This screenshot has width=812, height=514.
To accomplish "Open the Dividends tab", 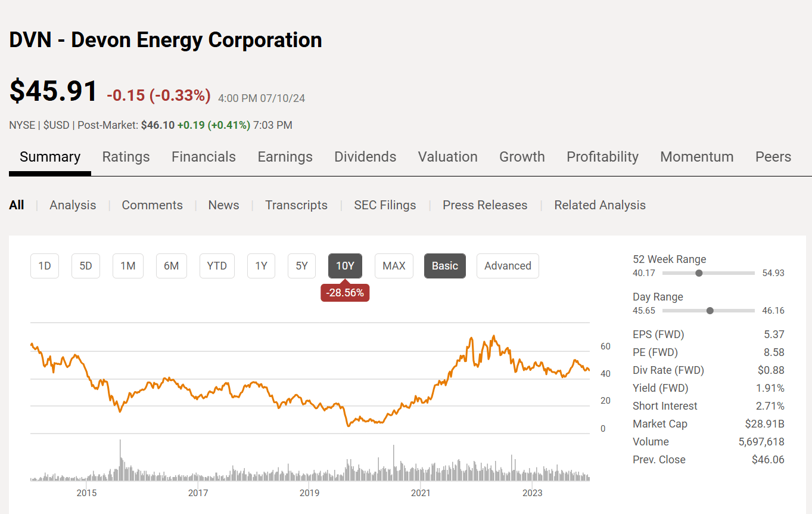I will point(365,157).
